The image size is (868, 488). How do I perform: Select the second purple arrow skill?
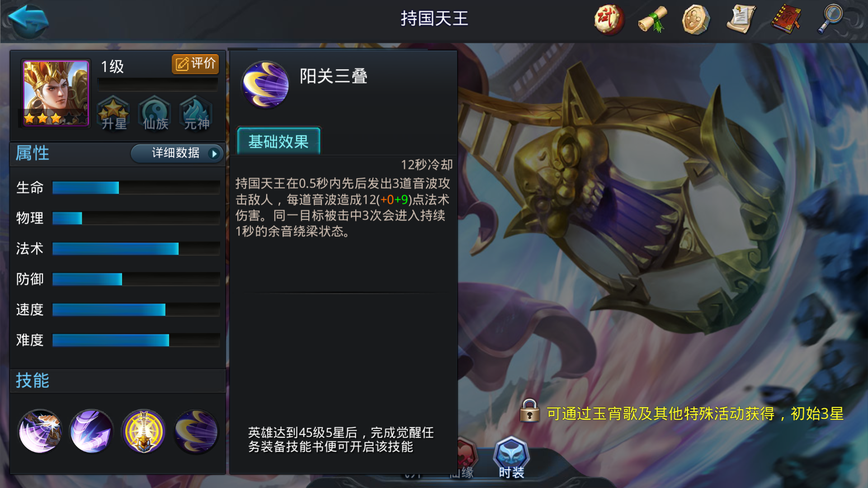pos(91,432)
